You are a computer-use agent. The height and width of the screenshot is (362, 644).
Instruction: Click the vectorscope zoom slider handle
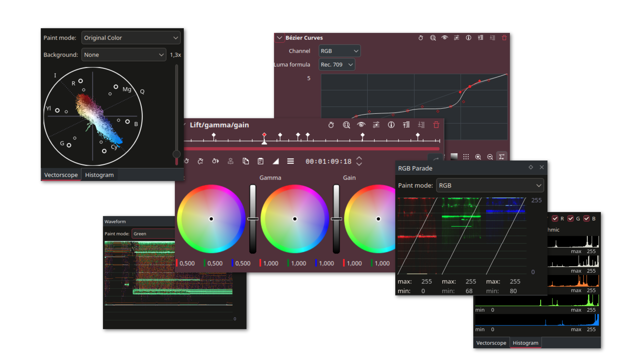click(x=176, y=154)
